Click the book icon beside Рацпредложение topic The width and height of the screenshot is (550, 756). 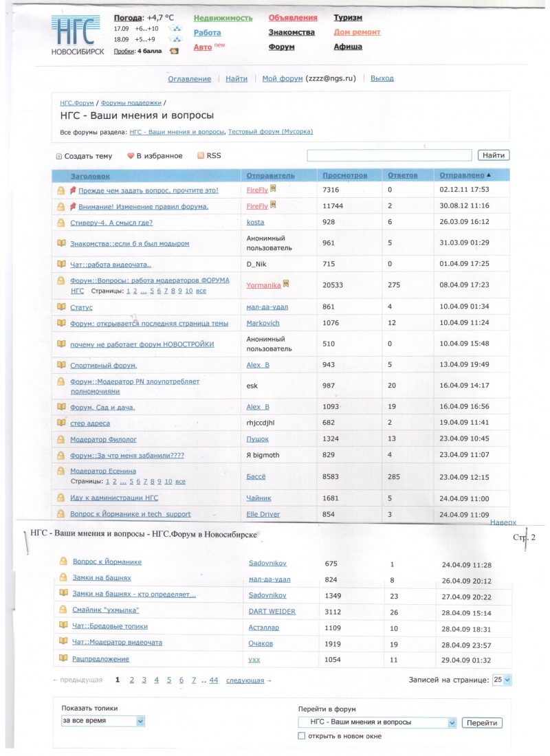tap(63, 659)
